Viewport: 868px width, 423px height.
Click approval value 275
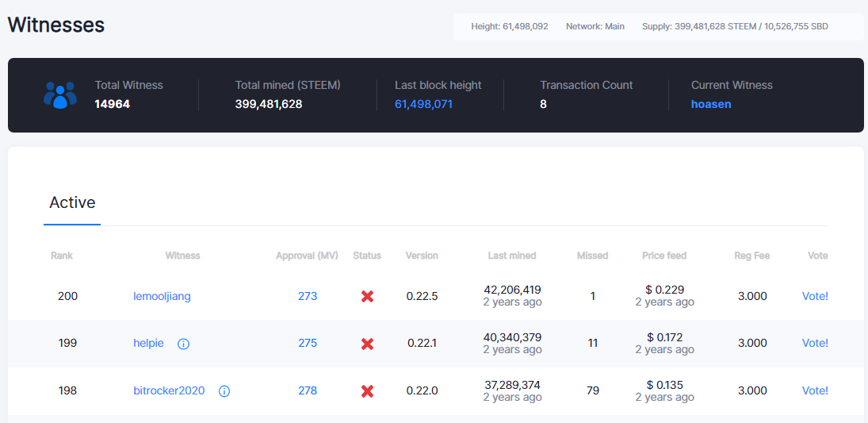[308, 343]
